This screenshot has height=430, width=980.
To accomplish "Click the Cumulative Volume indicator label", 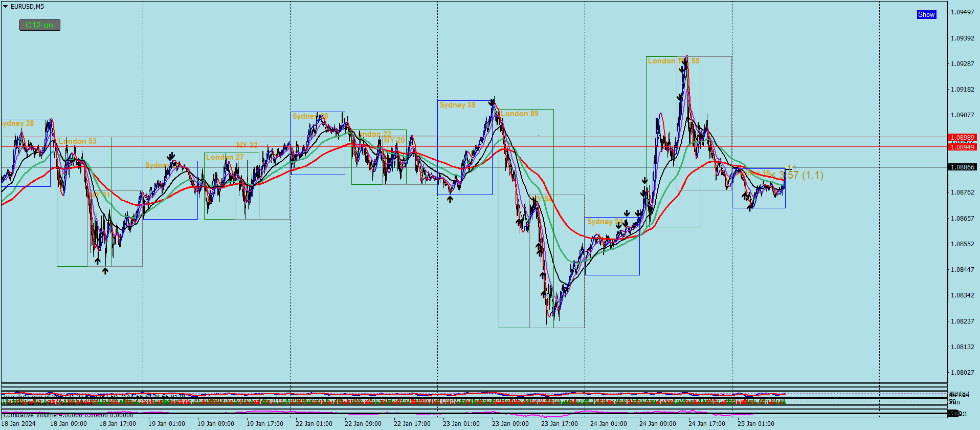I will [68, 415].
